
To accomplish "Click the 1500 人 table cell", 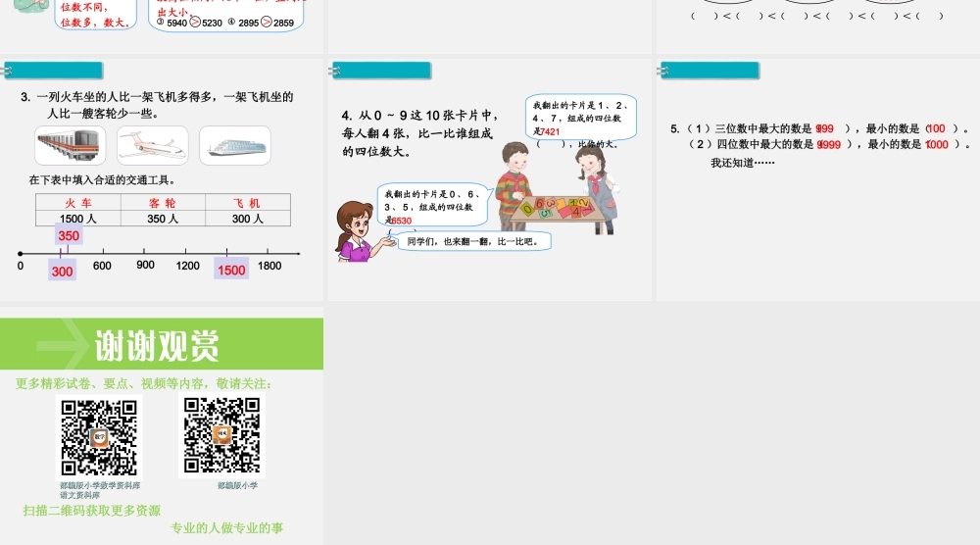I will pos(78,219).
